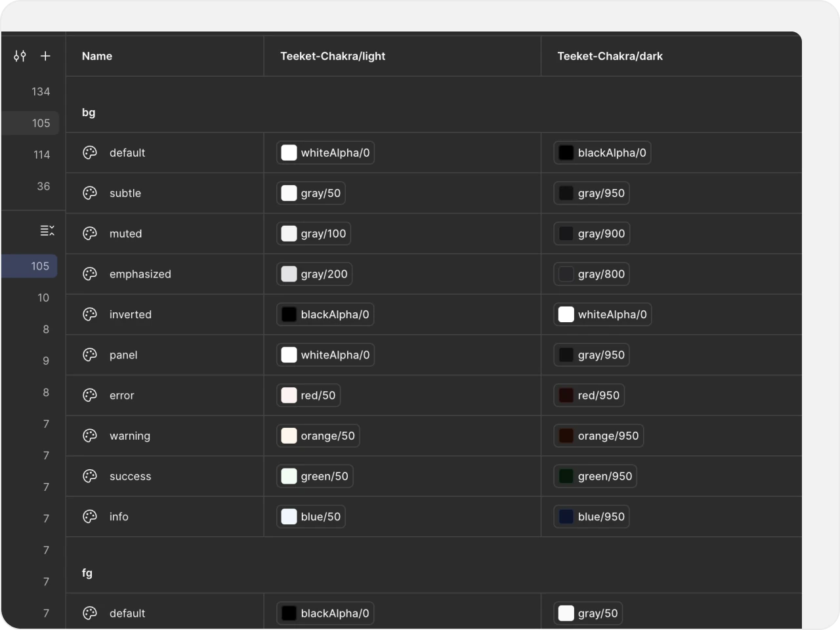Open the gray/100 chip in muted row

coord(314,234)
